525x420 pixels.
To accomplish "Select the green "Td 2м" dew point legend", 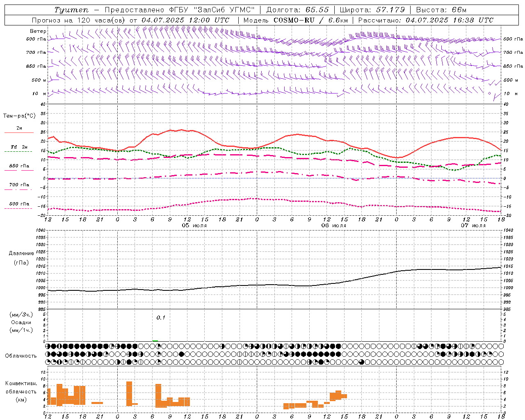I will 19,149.
